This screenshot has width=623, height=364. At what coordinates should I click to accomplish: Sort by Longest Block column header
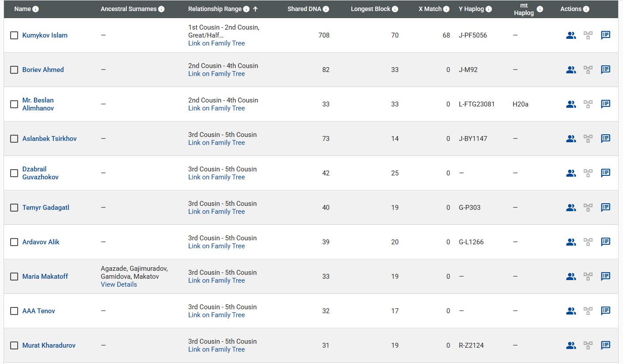click(371, 9)
